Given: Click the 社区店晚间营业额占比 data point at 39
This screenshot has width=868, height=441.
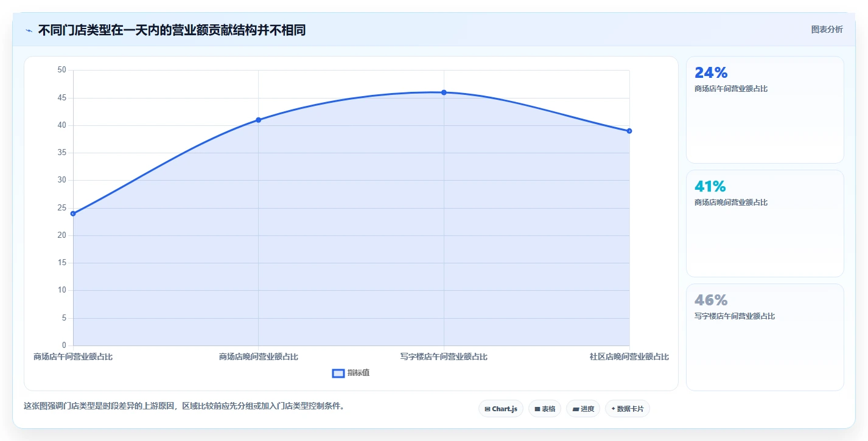Looking at the screenshot, I should pos(629,131).
